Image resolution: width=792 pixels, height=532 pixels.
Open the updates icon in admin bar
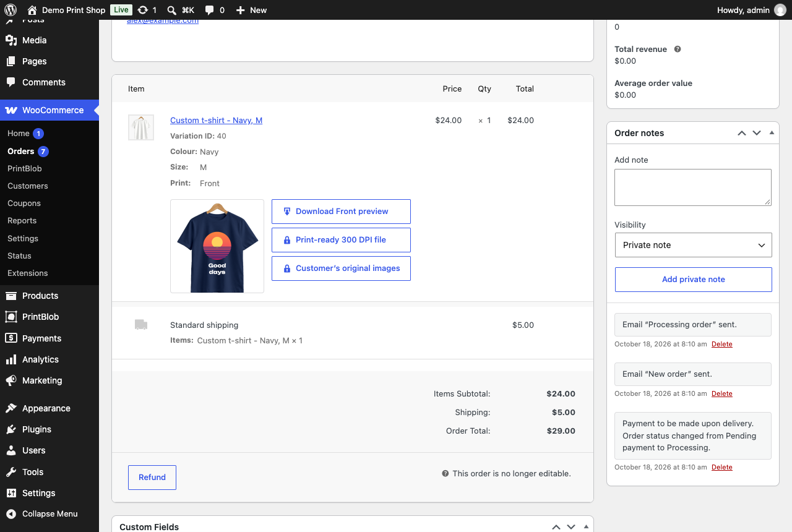coord(147,10)
